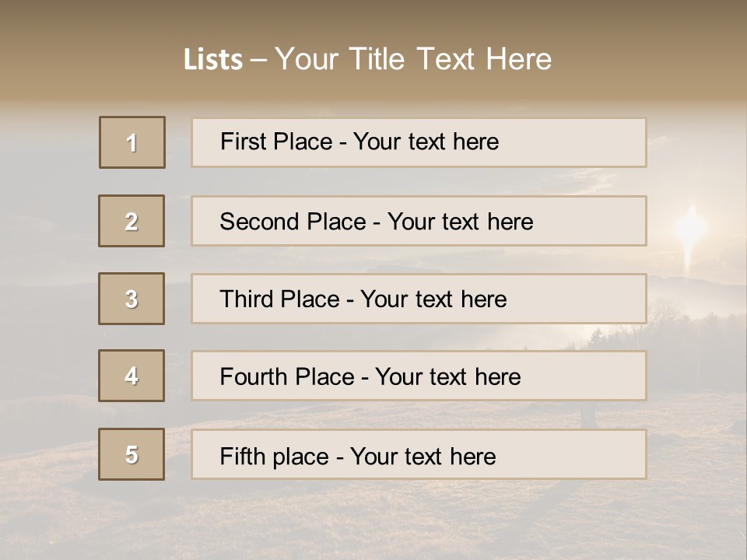Click the bright sun in the background
The width and height of the screenshot is (747, 560).
tap(690, 227)
